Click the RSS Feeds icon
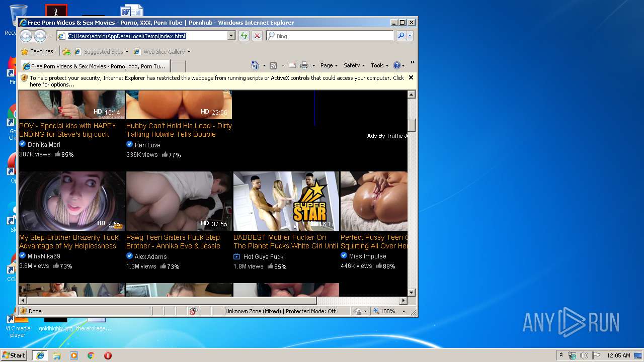This screenshot has height=362, width=644. tap(273, 65)
